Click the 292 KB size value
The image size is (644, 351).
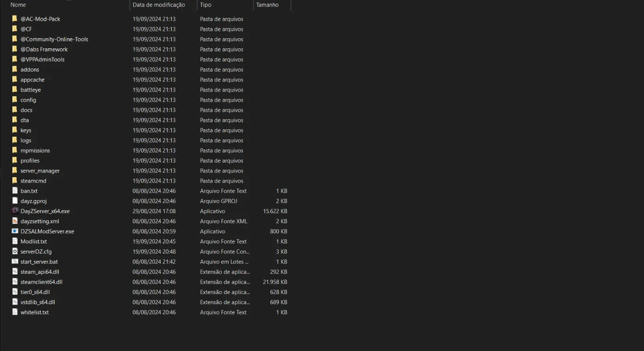click(279, 272)
